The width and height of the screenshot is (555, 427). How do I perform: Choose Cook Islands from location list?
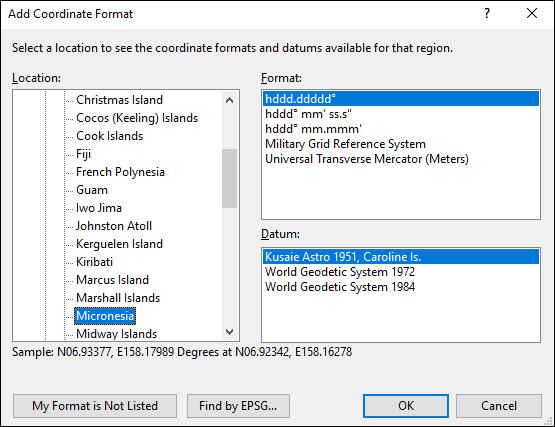[x=109, y=136]
